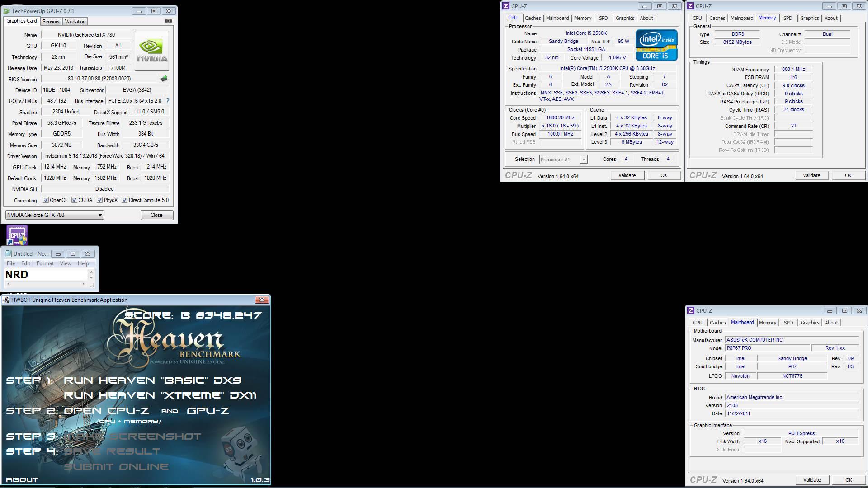This screenshot has height=488, width=868.
Task: Open the View menu in Notepad
Action: click(x=66, y=263)
